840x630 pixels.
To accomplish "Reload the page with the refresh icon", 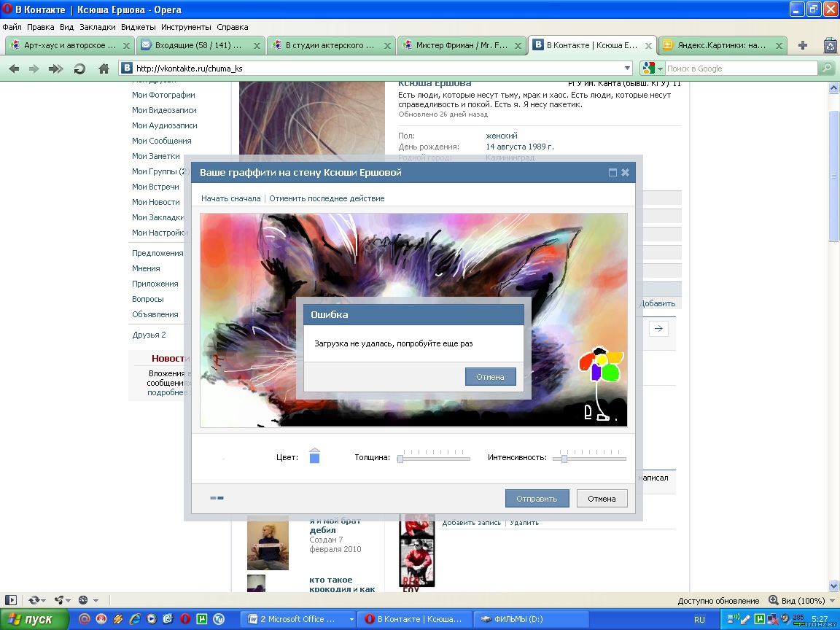I will tap(79, 69).
